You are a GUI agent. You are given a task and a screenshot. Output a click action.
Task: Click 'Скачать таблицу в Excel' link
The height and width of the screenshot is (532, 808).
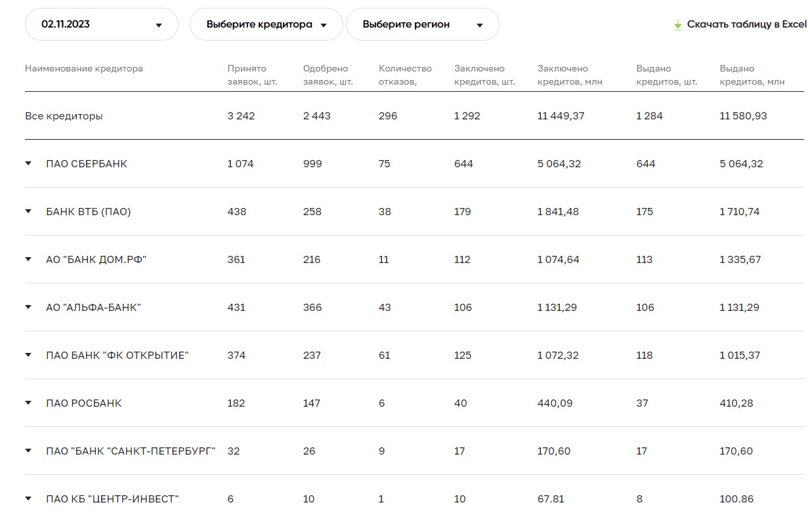[x=746, y=25]
